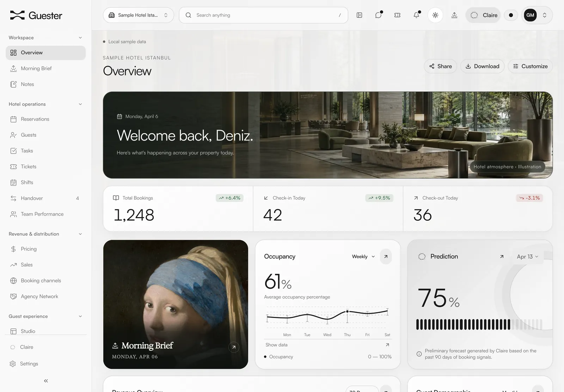Open the Pricing page
564x392 pixels.
(x=45, y=249)
